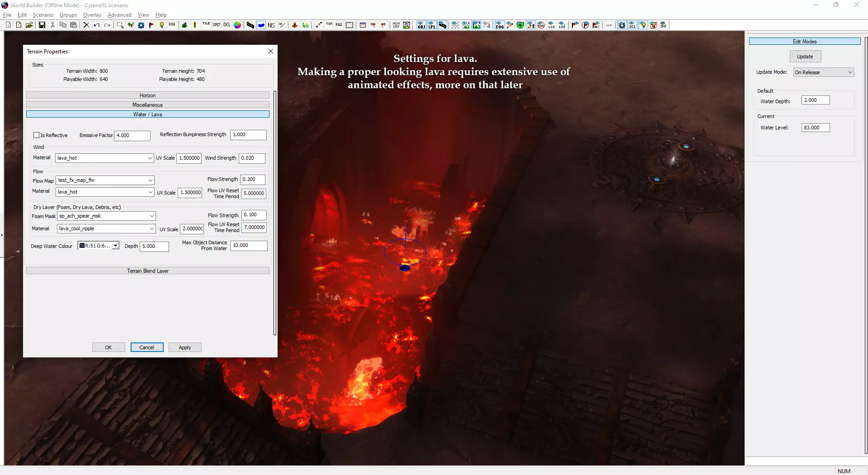This screenshot has width=868, height=475.
Task: Click the TILE tool icon
Action: pos(206,25)
